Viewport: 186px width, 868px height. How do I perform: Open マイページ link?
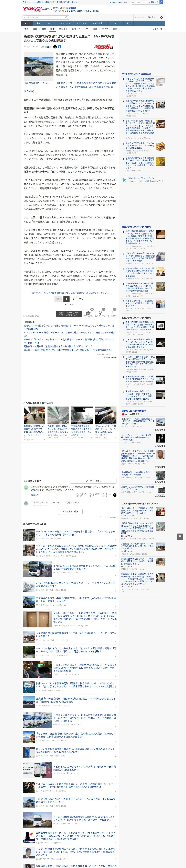click(139, 18)
